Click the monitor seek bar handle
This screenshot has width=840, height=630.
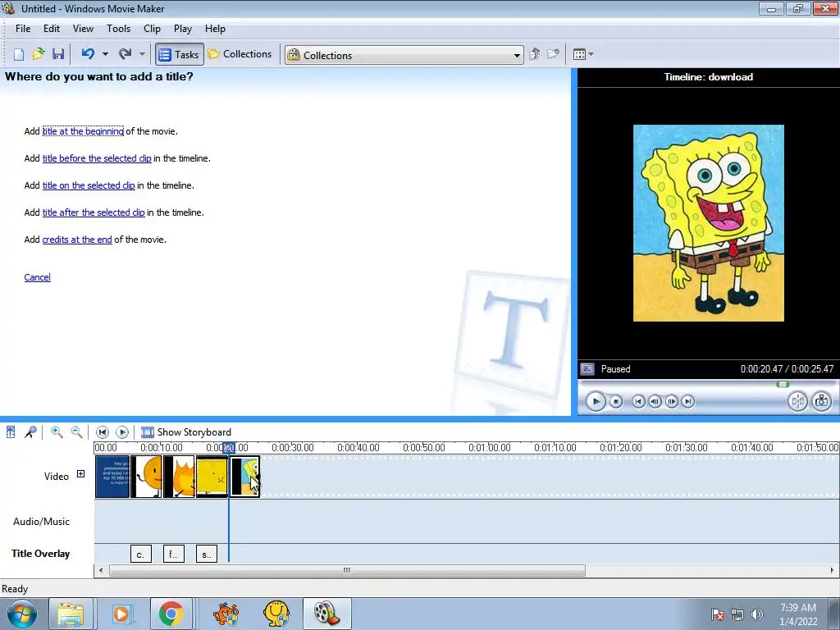[x=783, y=384]
